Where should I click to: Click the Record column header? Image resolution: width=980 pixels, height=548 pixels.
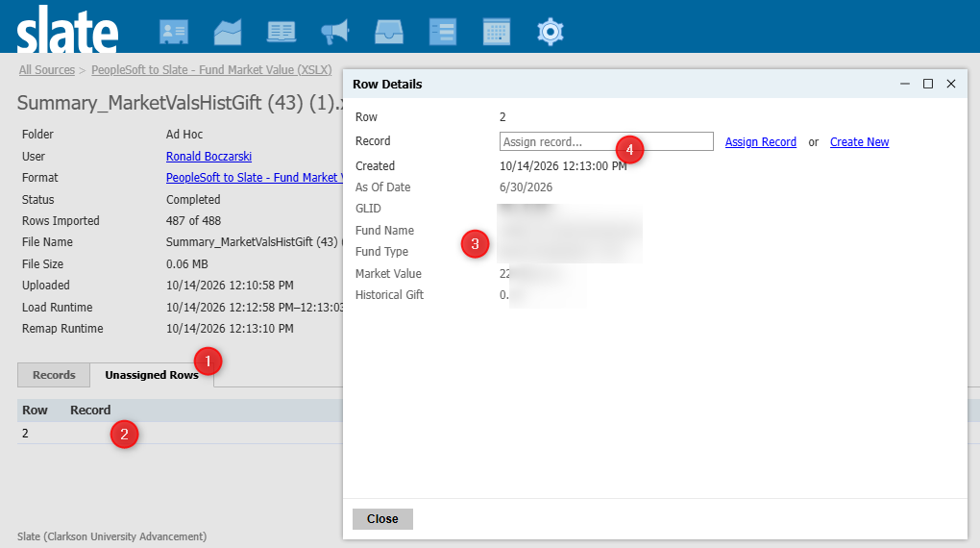click(x=90, y=411)
